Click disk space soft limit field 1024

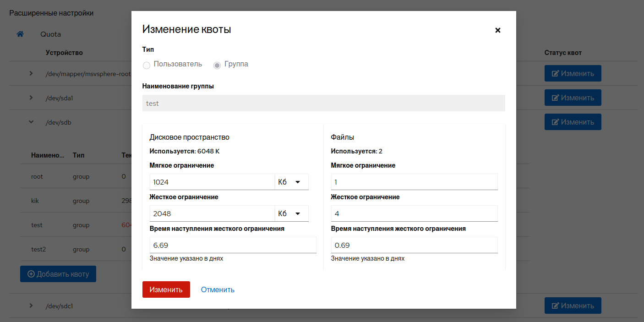point(212,182)
